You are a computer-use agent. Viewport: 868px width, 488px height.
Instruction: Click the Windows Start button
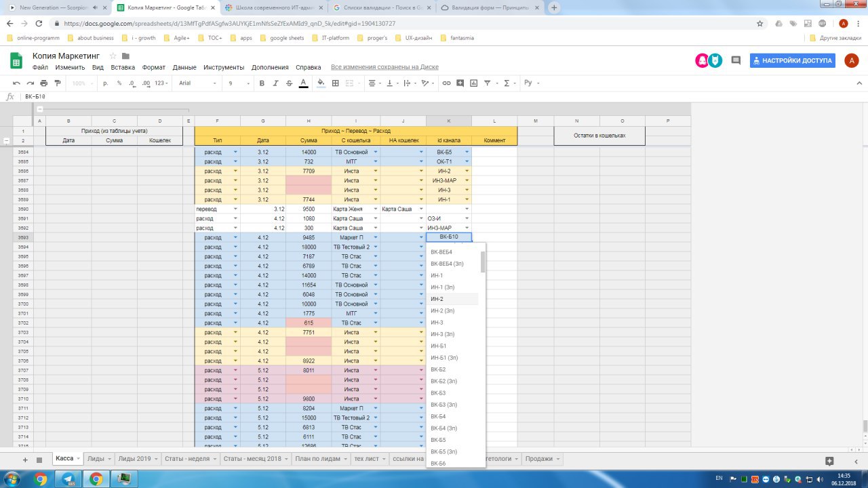(x=13, y=479)
